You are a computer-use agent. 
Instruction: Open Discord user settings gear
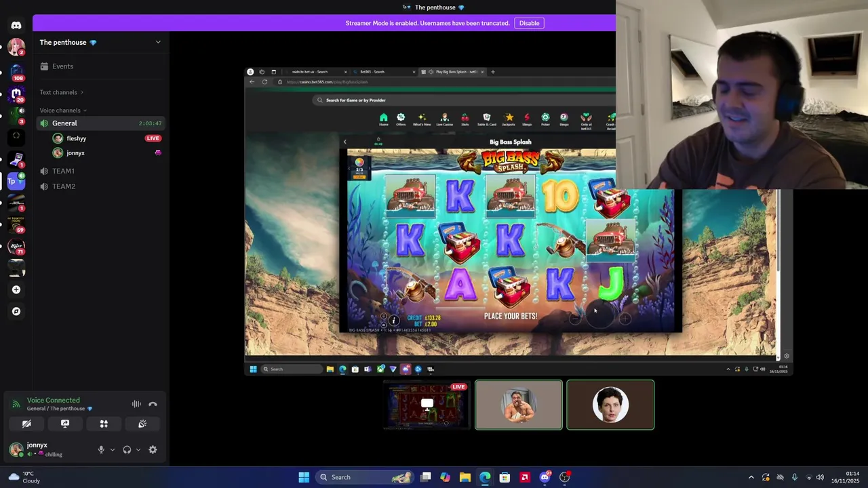click(x=153, y=449)
